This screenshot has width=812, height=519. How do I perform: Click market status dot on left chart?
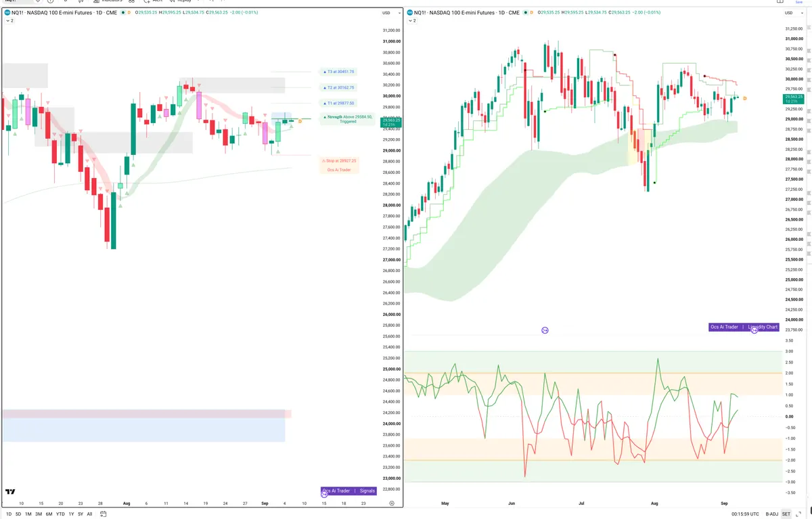pos(122,13)
